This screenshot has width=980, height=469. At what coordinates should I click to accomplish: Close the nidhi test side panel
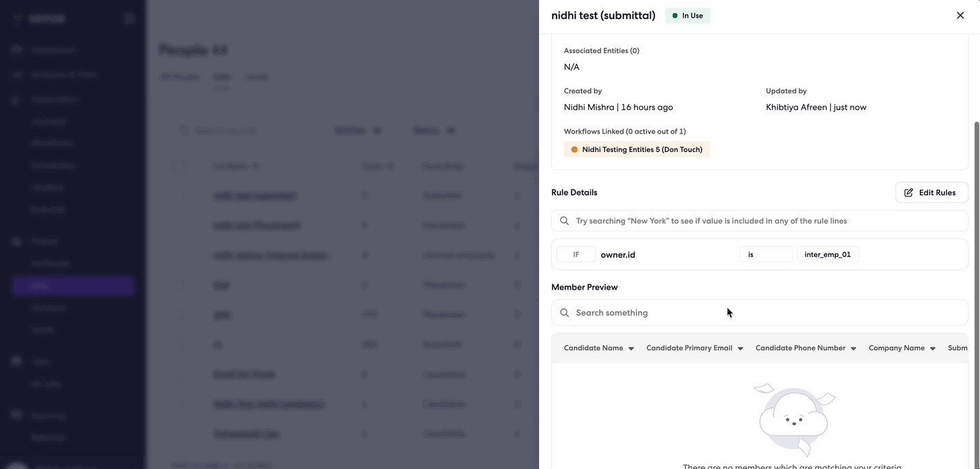pos(960,15)
